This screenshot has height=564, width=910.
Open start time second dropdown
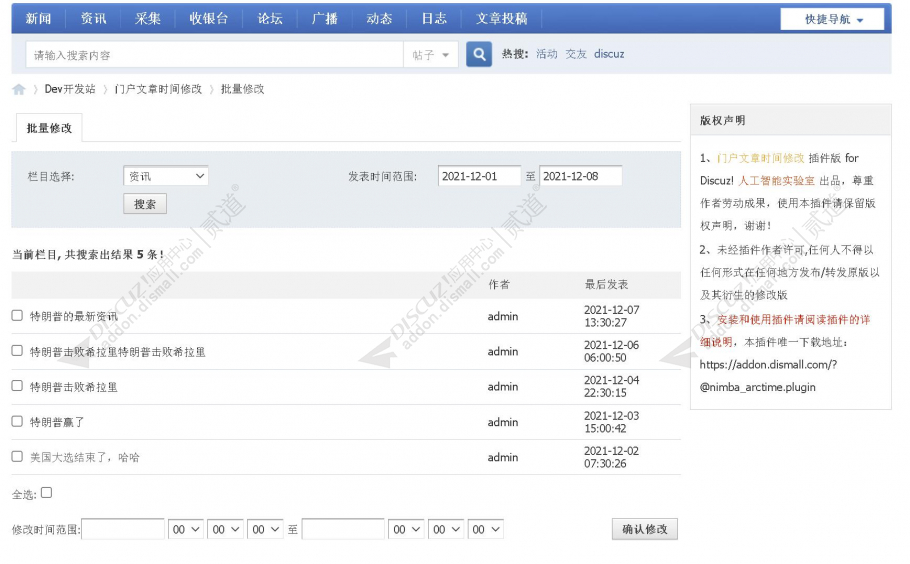pos(266,529)
